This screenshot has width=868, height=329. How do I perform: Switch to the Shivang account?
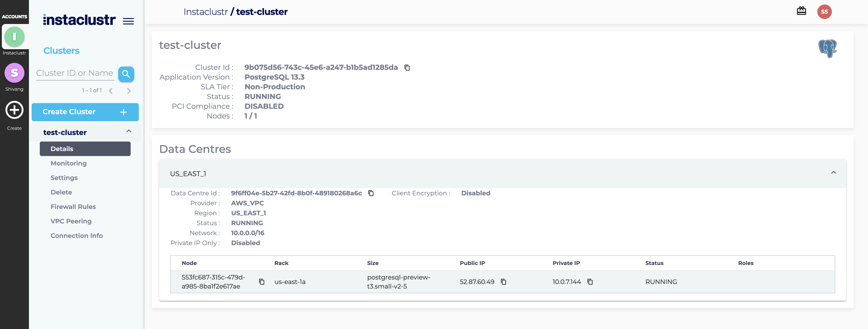[14, 73]
